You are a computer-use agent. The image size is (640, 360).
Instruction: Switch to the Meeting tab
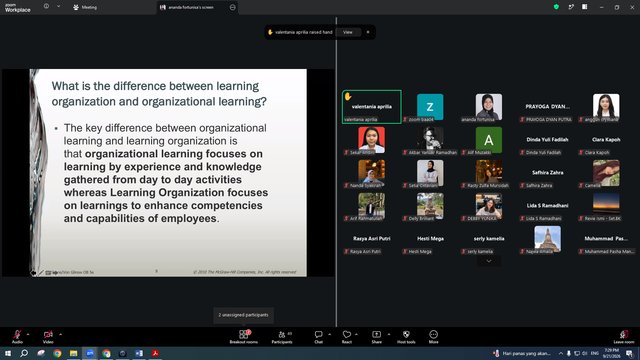(85, 7)
